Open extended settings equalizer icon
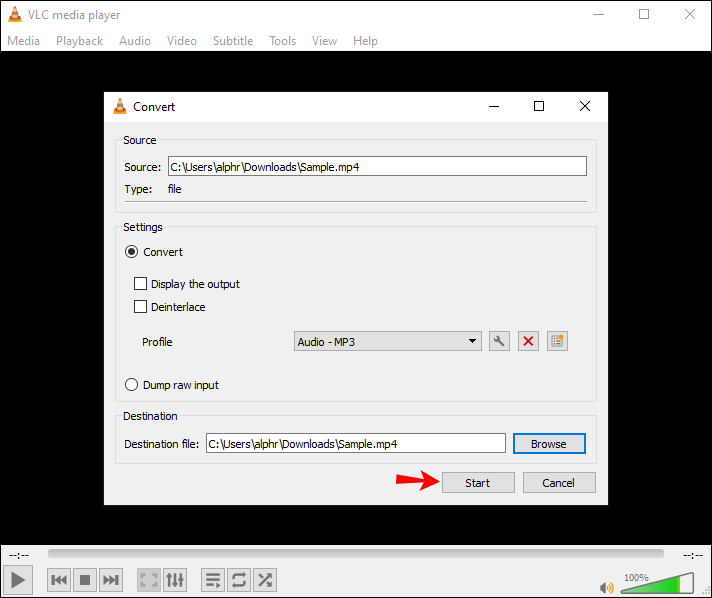This screenshot has width=712, height=598. click(175, 580)
